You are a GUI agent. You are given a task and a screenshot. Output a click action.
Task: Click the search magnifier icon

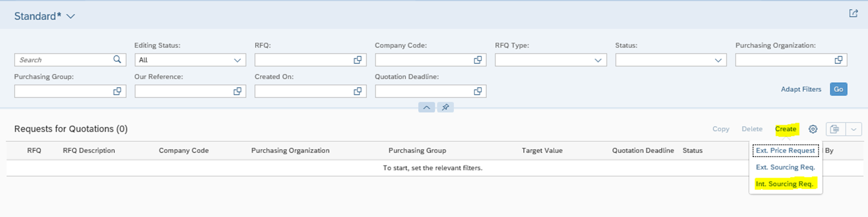(117, 60)
